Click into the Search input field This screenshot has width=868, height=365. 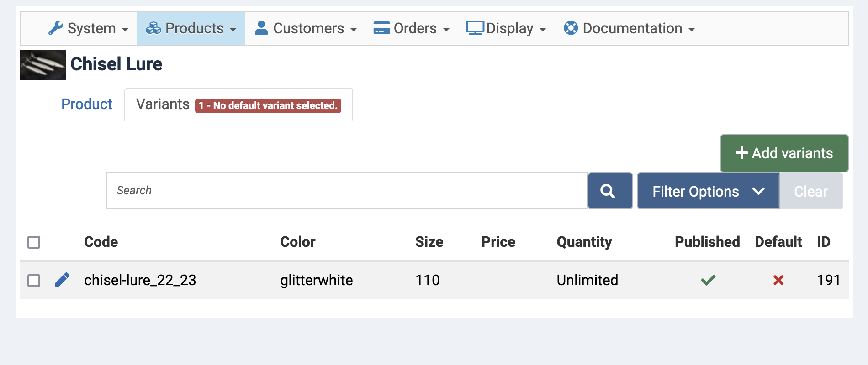pyautogui.click(x=347, y=191)
